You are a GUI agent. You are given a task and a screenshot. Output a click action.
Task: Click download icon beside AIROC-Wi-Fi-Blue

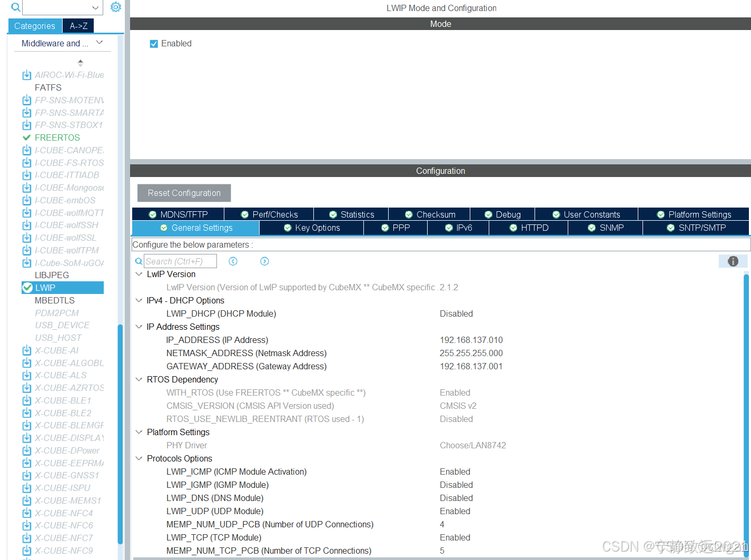point(27,75)
